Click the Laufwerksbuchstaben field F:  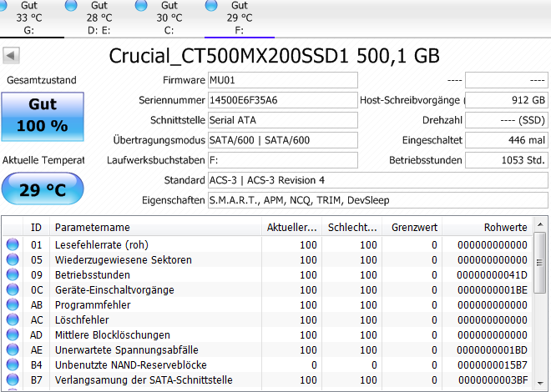point(283,160)
